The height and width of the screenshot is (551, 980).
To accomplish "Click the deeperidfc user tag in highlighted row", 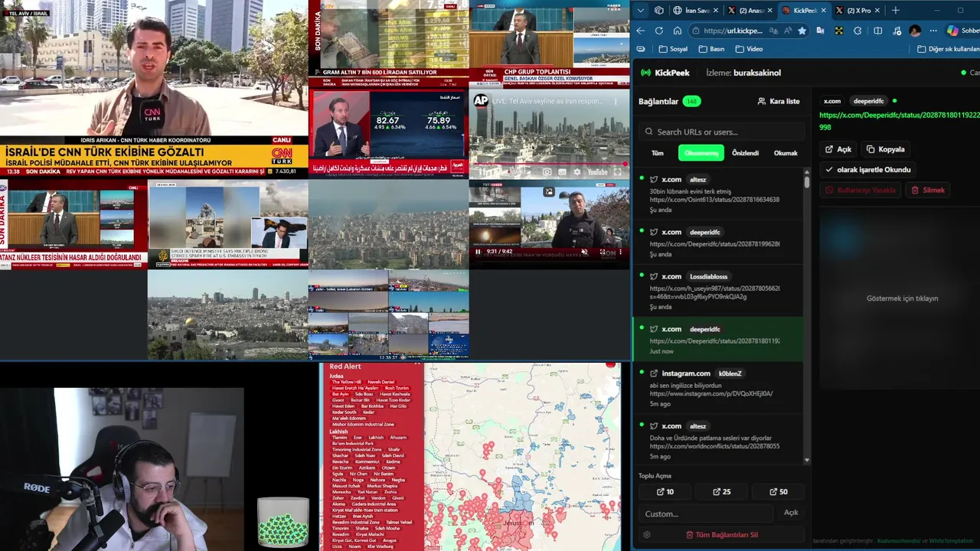I will (705, 329).
